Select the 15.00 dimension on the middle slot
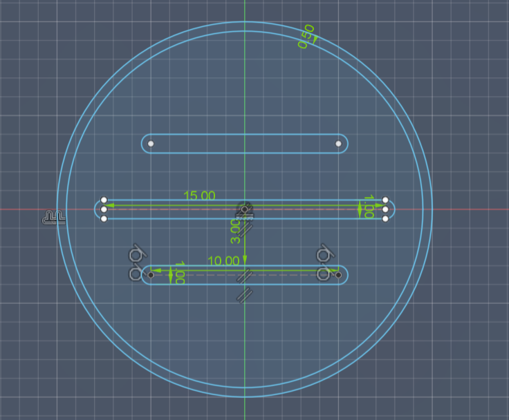The width and height of the screenshot is (509, 420). click(x=199, y=196)
